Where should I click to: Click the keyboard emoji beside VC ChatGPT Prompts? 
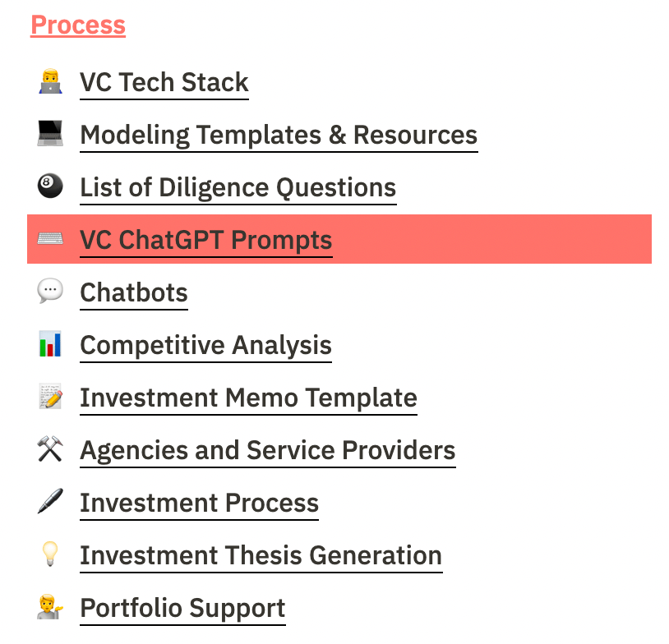coord(50,240)
